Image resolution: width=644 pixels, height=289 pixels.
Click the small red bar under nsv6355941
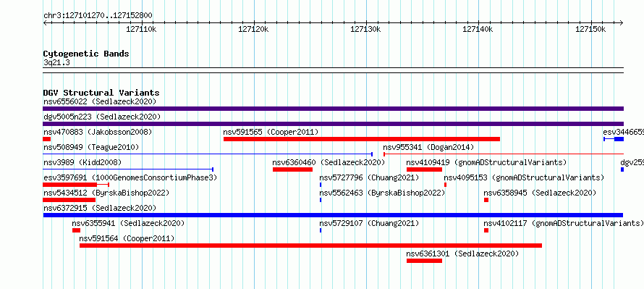[76, 230]
